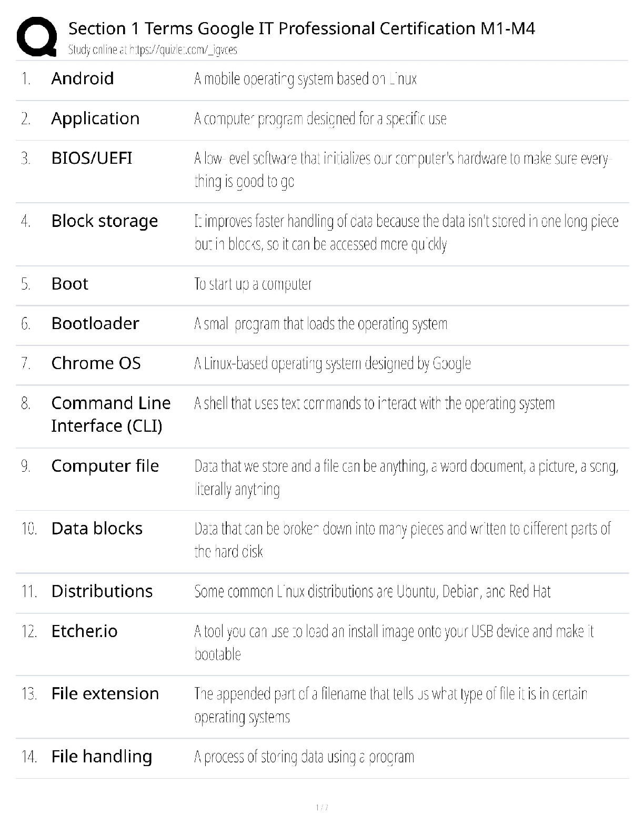Select the Computer file term
Screen dimensions: 644x834
(x=105, y=466)
